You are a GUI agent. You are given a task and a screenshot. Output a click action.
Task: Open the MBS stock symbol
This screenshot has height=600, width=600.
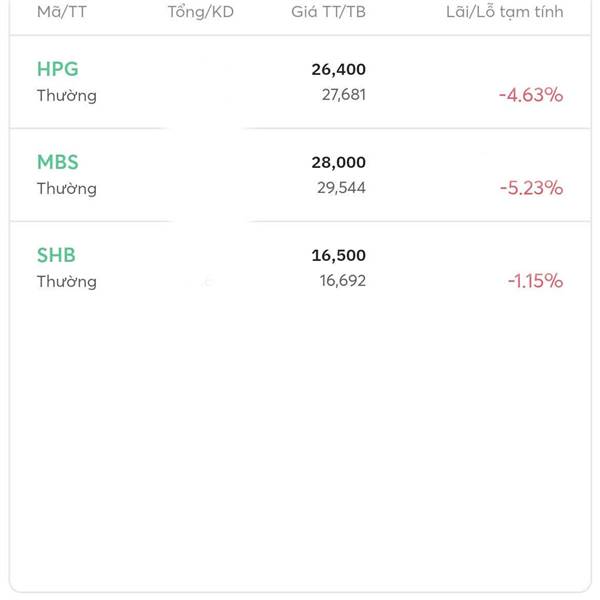57,162
